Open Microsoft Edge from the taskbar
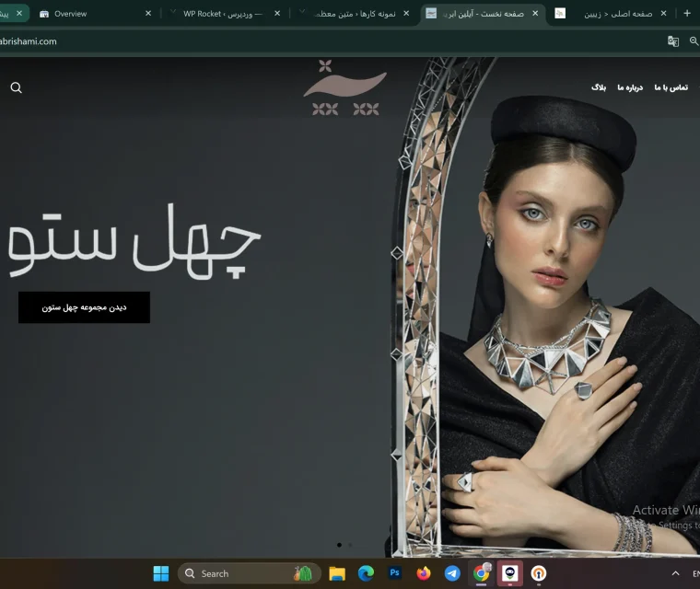Viewport: 700px width, 589px height. [x=366, y=573]
